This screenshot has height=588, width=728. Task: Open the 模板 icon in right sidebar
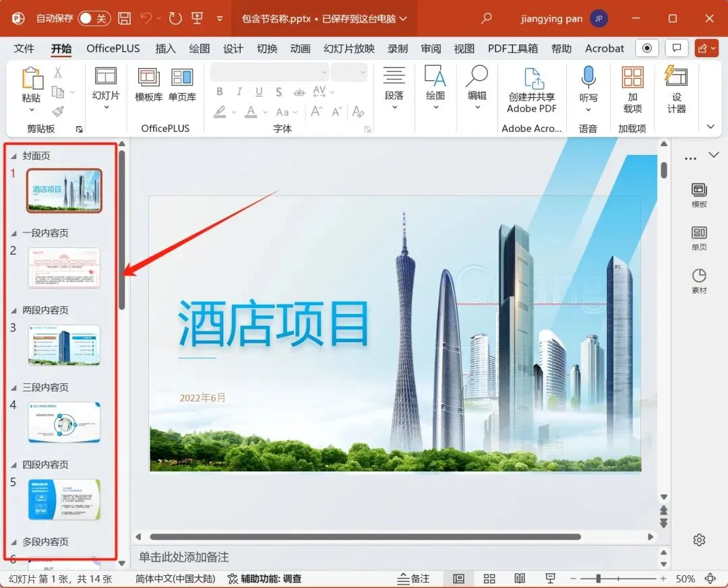[699, 195]
